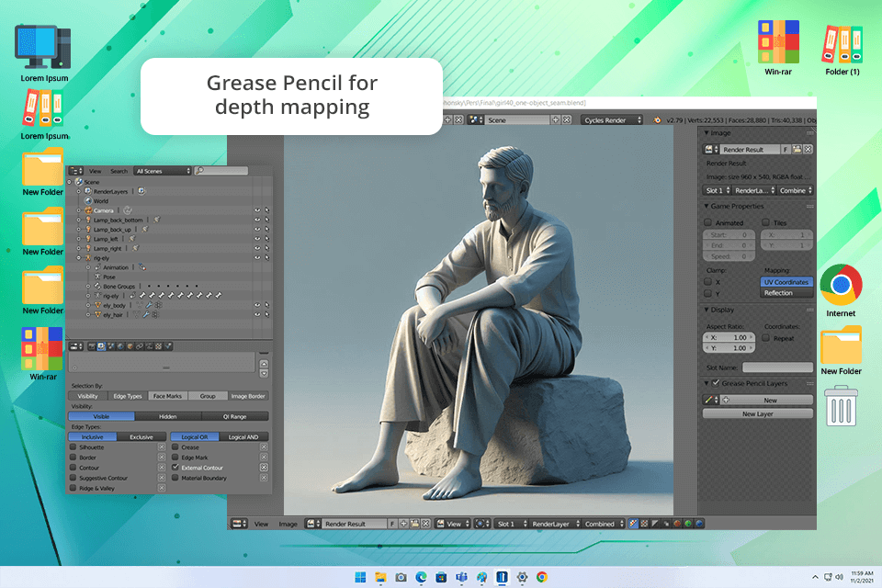Click plus icon beside Render Result in bottom bar
This screenshot has height=588, width=882.
(x=403, y=524)
